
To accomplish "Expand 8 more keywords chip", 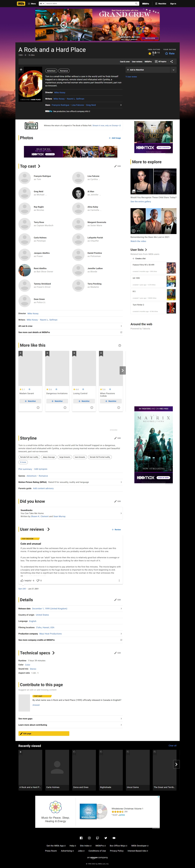I will (23, 462).
